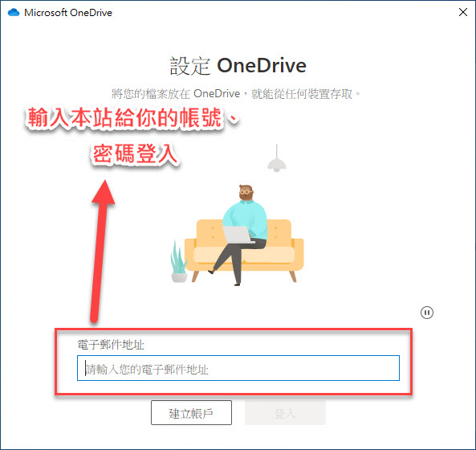This screenshot has width=476, height=450.
Task: Focus the 請輸入您的電子郵件地址 input field
Action: (x=238, y=368)
